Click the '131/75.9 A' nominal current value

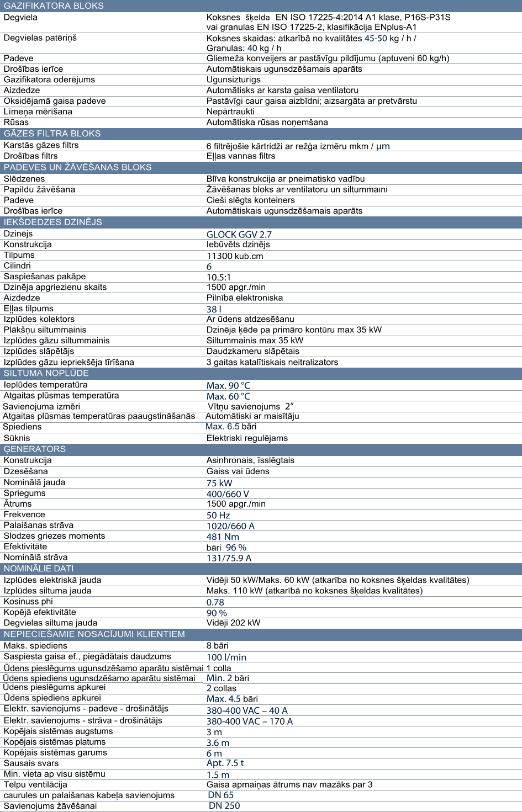pos(229,558)
